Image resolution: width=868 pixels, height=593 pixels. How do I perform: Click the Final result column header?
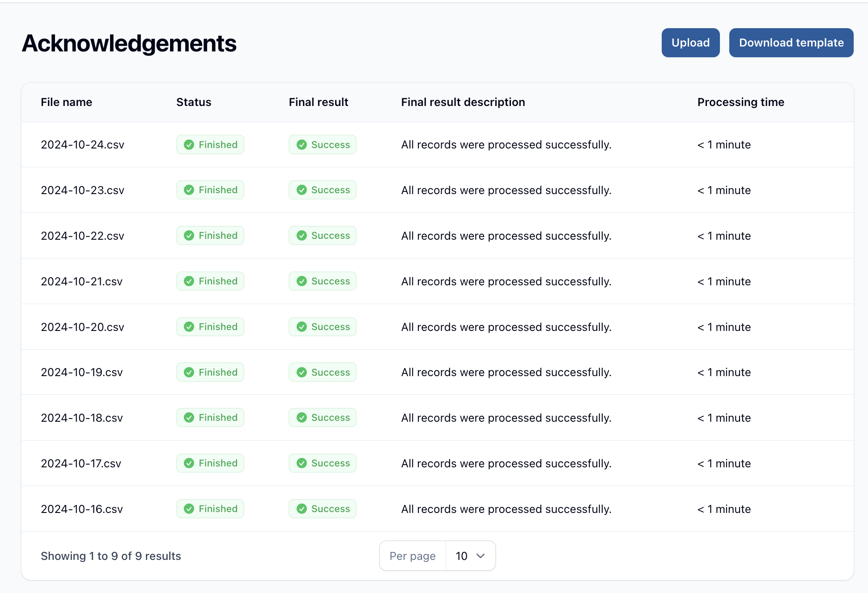click(x=318, y=102)
